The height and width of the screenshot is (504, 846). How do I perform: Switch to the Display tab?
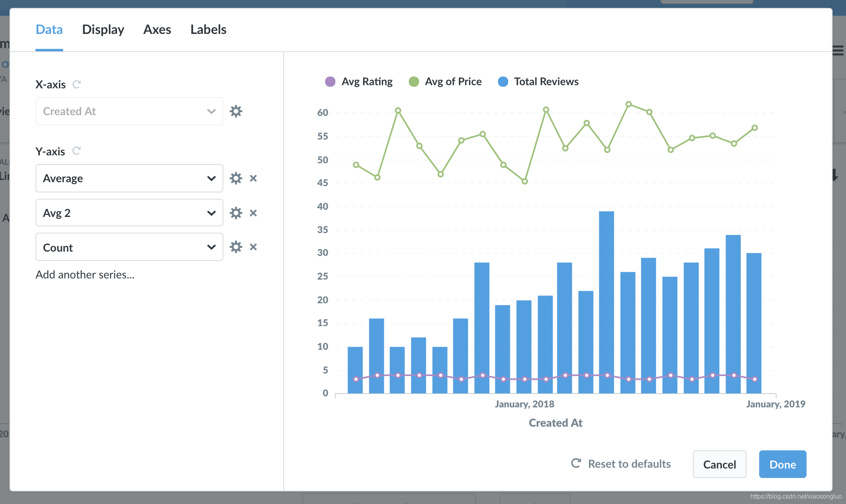point(103,30)
